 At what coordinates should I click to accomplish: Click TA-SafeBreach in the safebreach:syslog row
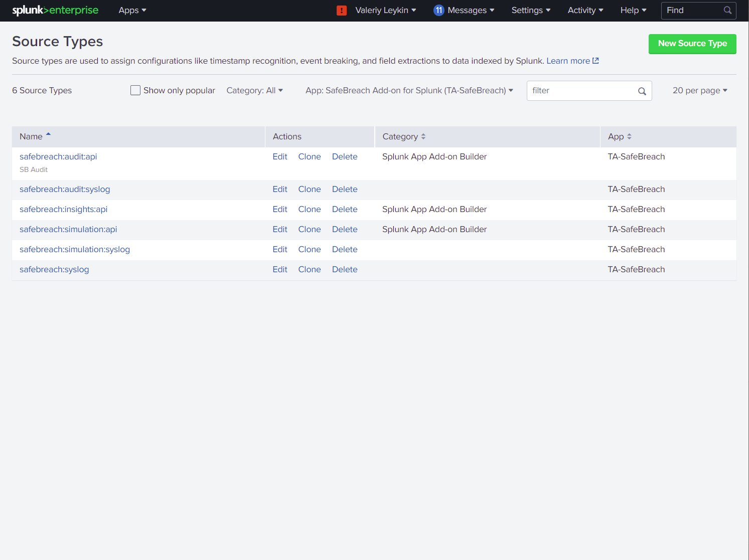(x=636, y=269)
